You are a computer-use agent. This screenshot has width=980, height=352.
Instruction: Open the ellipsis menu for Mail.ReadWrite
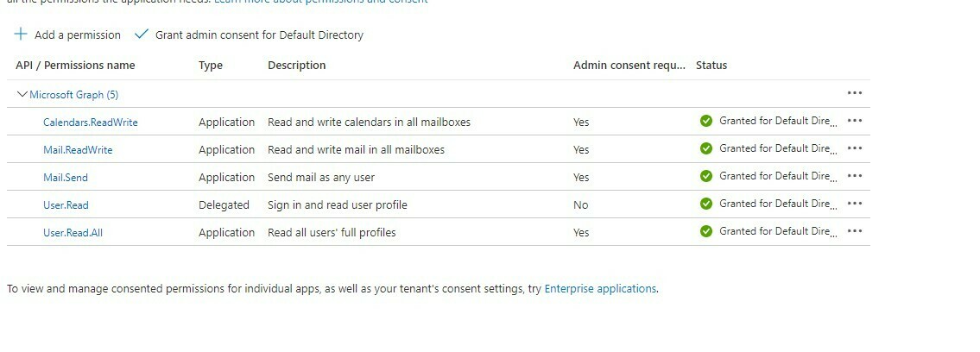(855, 148)
